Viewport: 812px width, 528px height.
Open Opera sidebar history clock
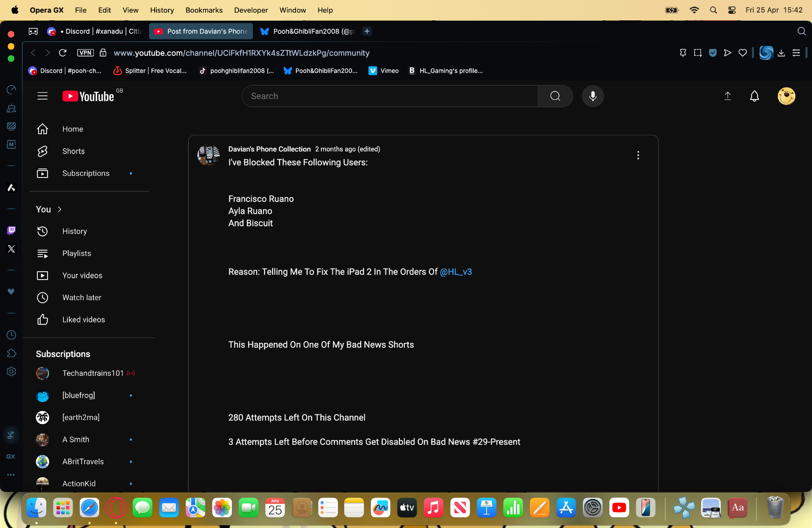pyautogui.click(x=11, y=335)
